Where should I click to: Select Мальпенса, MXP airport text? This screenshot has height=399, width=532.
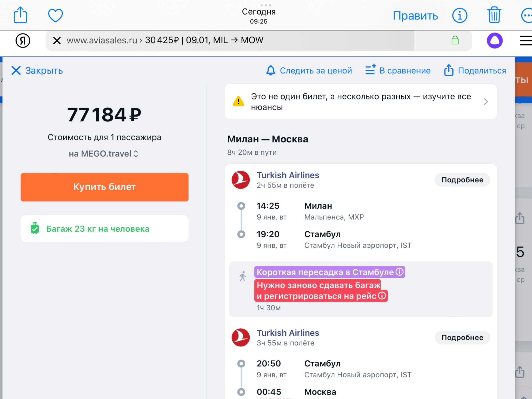pyautogui.click(x=334, y=217)
